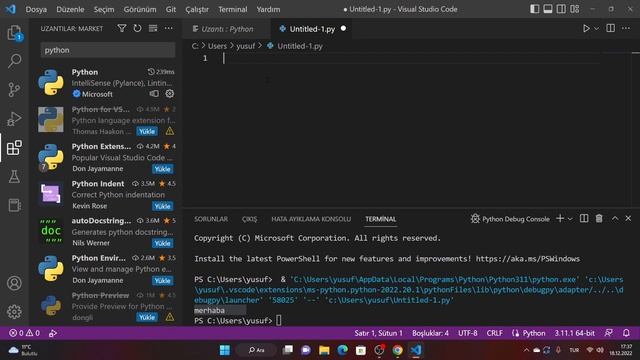Click the extensions search field
Image resolution: width=640 pixels, height=360 pixels.
(x=108, y=50)
